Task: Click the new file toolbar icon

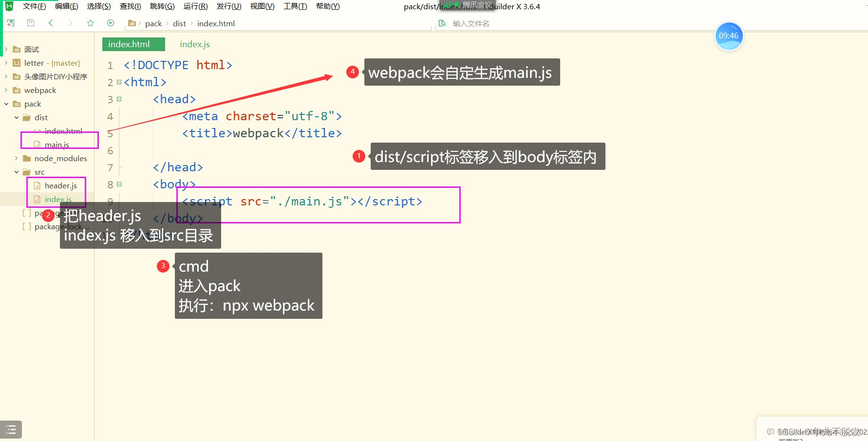Action: (11, 23)
